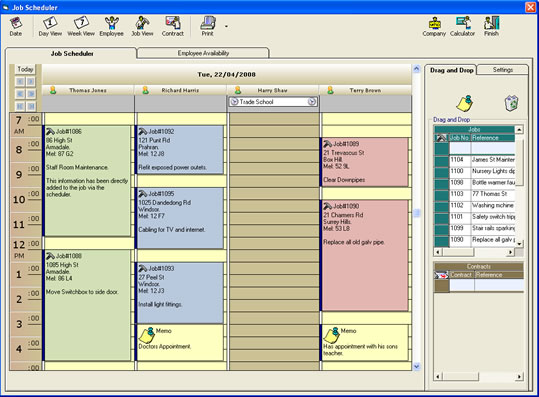Open the Calculator tool
Screen dimensions: 539x397
(x=462, y=26)
